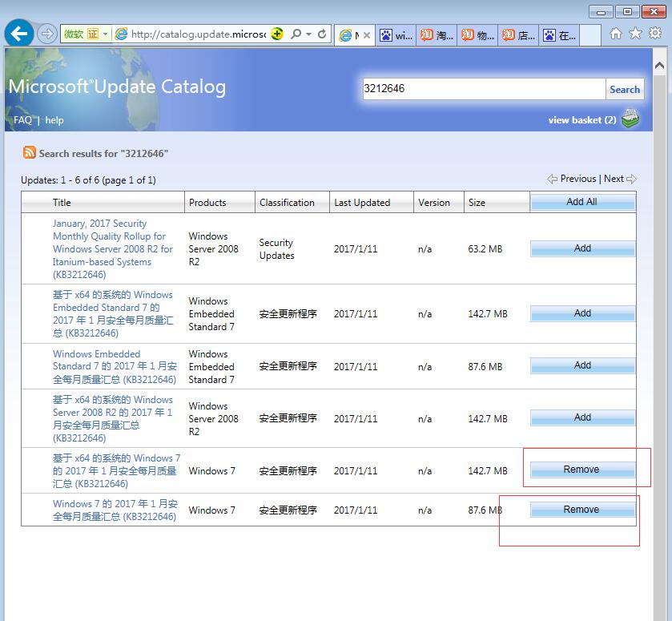The image size is (672, 621).
Task: Sort results by Classification column
Action: click(x=287, y=203)
